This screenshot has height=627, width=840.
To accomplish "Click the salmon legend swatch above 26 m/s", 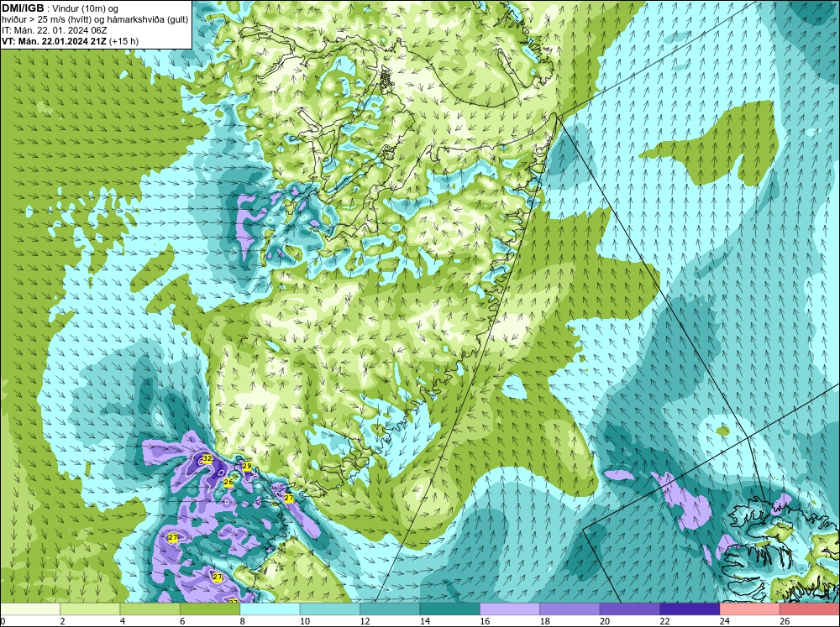I will click(x=810, y=609).
